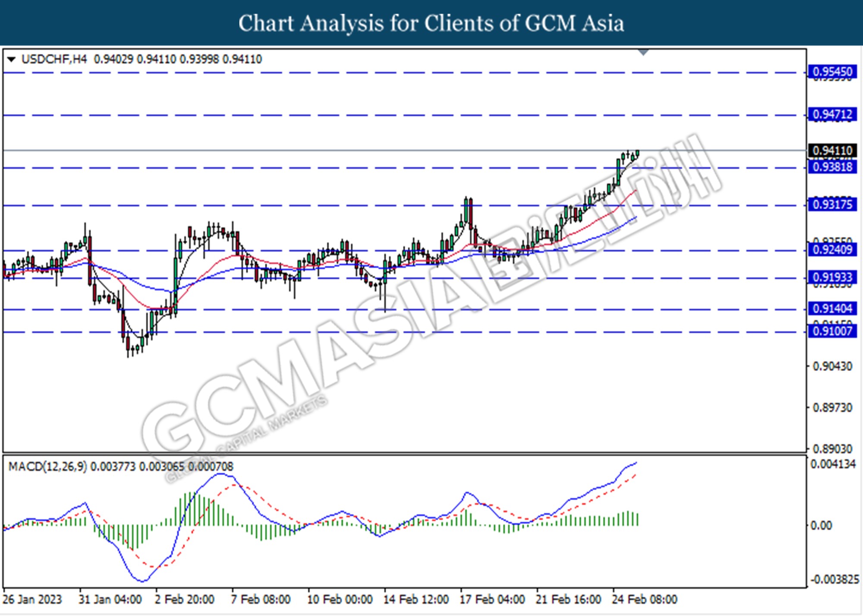Click the 7 Feb 08:00 time label
This screenshot has height=616, width=863.
click(261, 600)
